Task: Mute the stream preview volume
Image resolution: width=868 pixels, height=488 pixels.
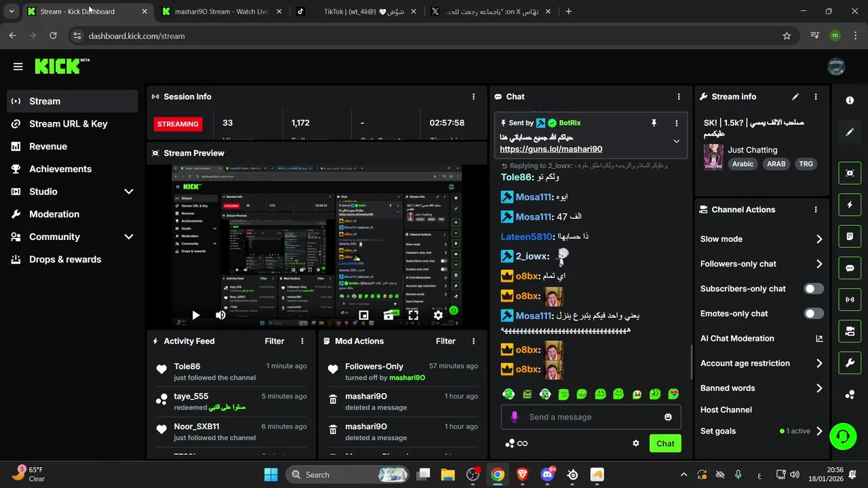Action: 220,315
